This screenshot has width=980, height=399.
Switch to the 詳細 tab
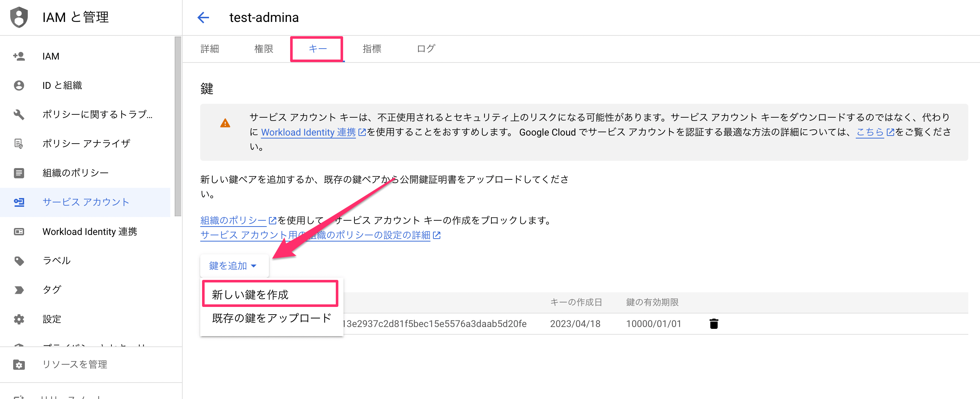tap(210, 49)
